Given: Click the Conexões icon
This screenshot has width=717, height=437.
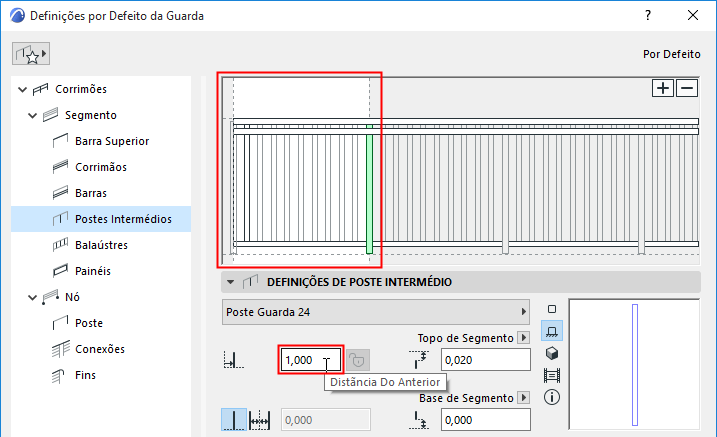Looking at the screenshot, I should (60, 349).
